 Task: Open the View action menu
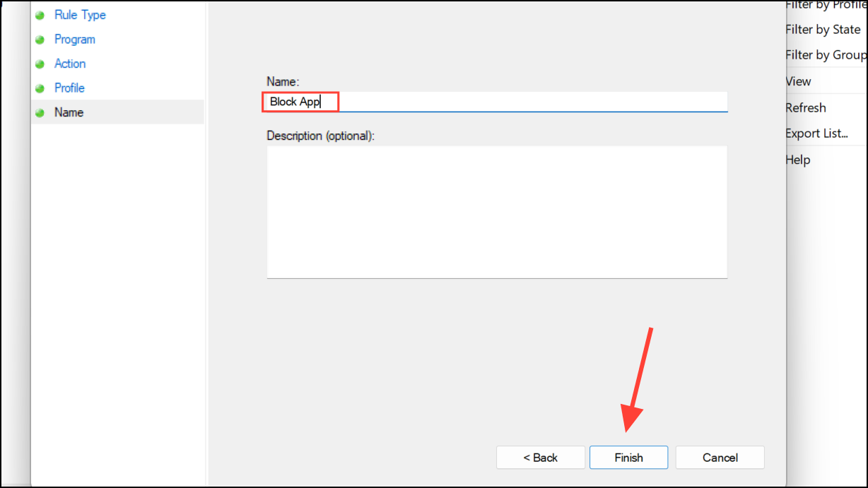(798, 81)
